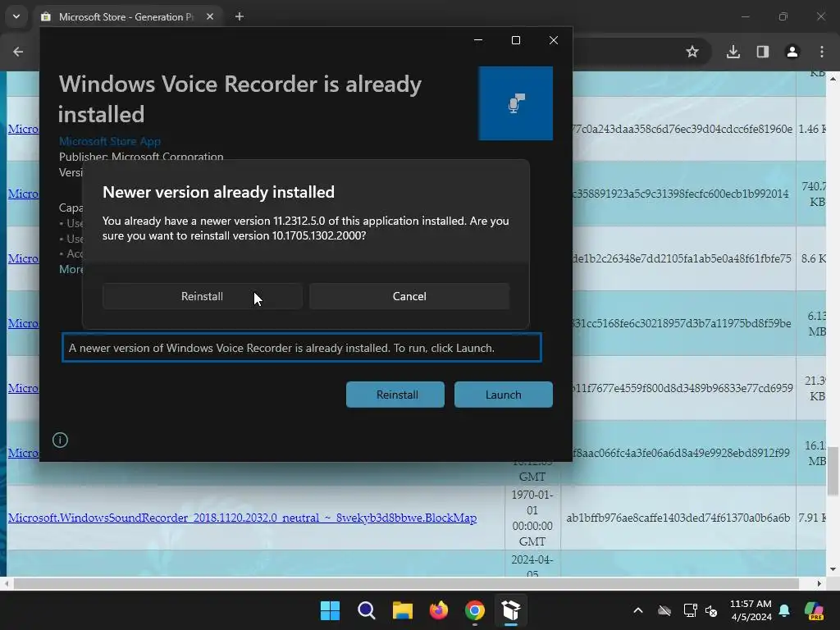Screen dimensions: 840x630
Task: Open the Chrome tab search dropdown
Action: (x=16, y=16)
